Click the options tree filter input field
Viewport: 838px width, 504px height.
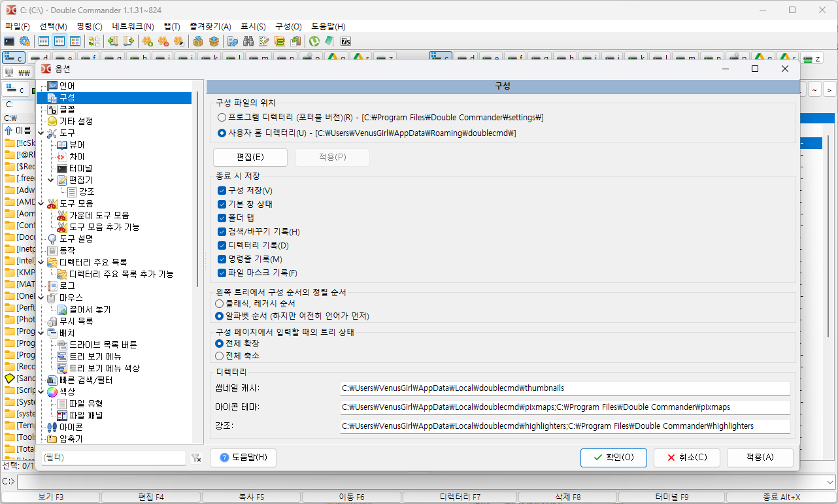[114, 458]
